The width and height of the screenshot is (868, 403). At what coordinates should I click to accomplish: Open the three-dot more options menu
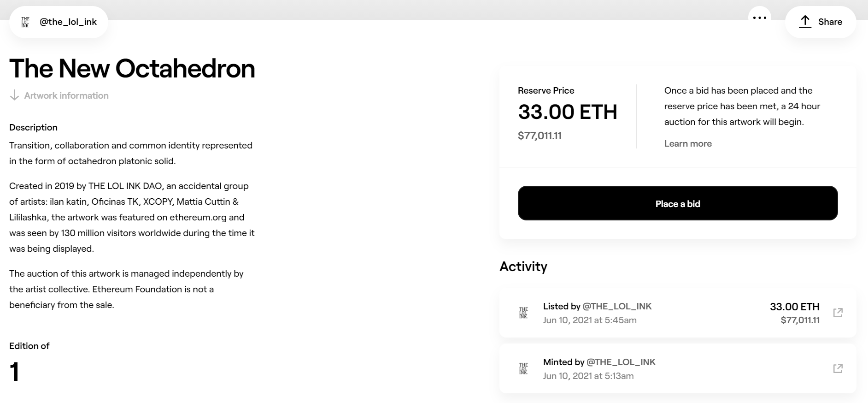(x=759, y=18)
